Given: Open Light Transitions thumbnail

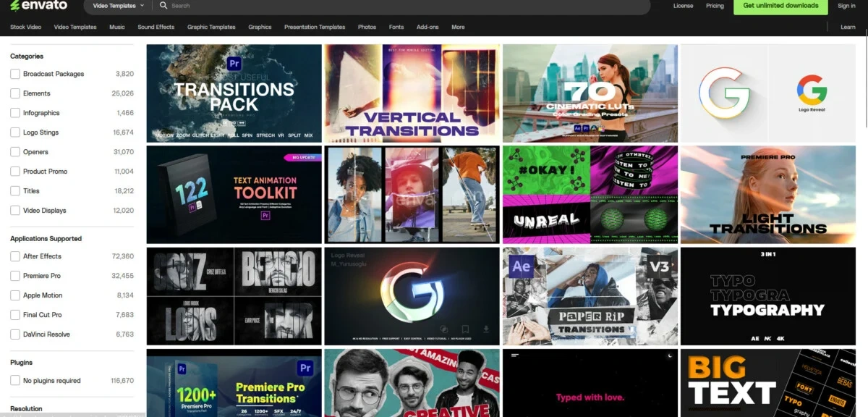Looking at the screenshot, I should pos(768,195).
